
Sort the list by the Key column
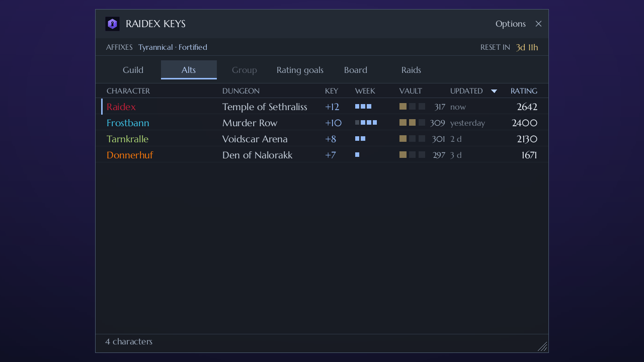click(x=332, y=91)
